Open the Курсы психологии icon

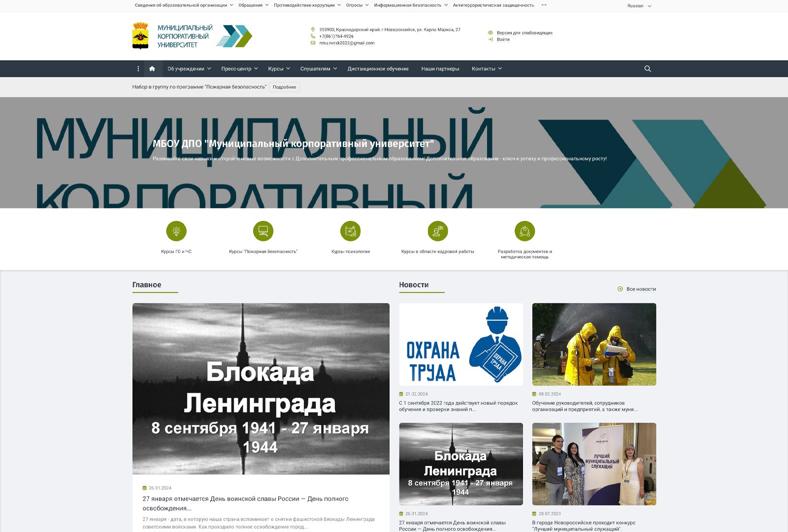pos(350,231)
